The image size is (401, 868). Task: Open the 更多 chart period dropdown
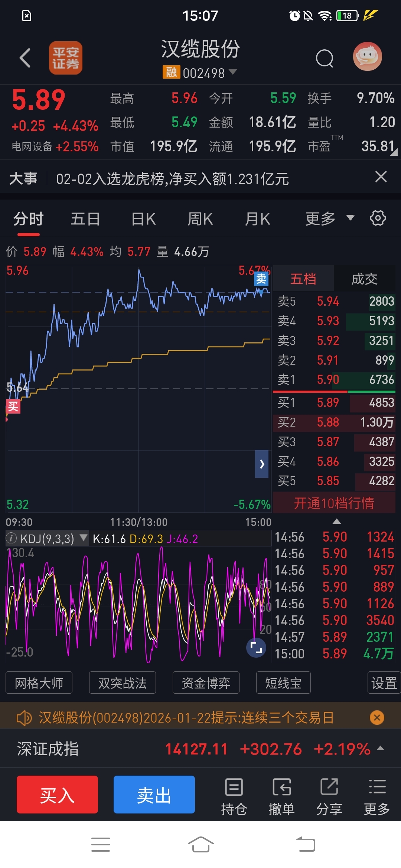tap(330, 218)
